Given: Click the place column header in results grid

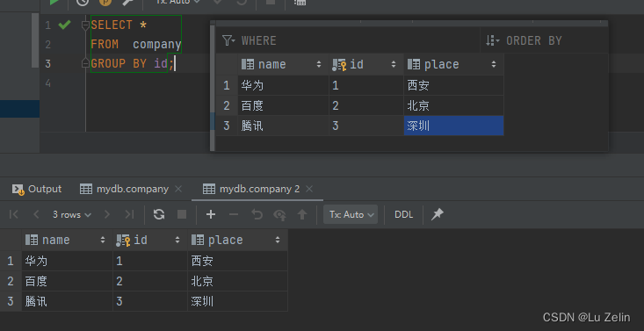Looking at the screenshot, I should pyautogui.click(x=237, y=240).
